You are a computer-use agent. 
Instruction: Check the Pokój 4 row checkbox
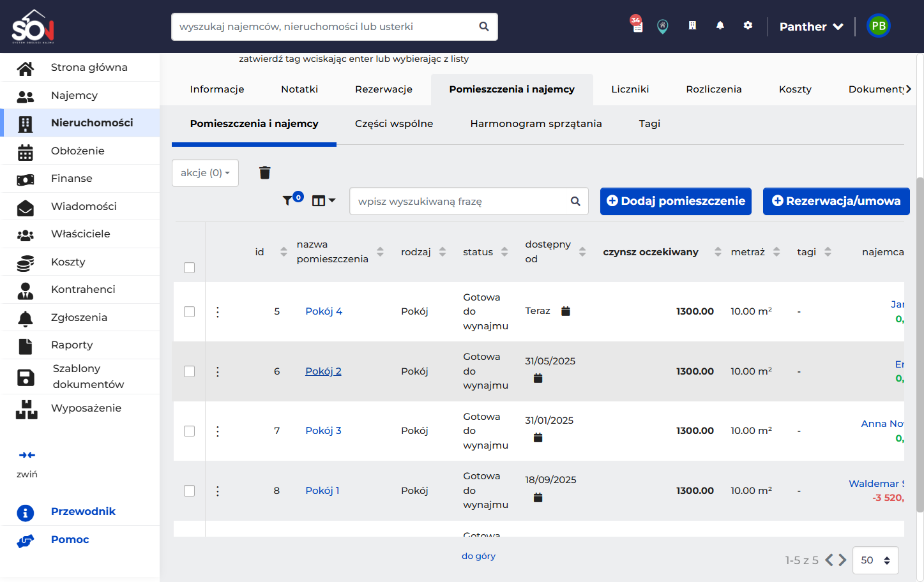point(190,311)
